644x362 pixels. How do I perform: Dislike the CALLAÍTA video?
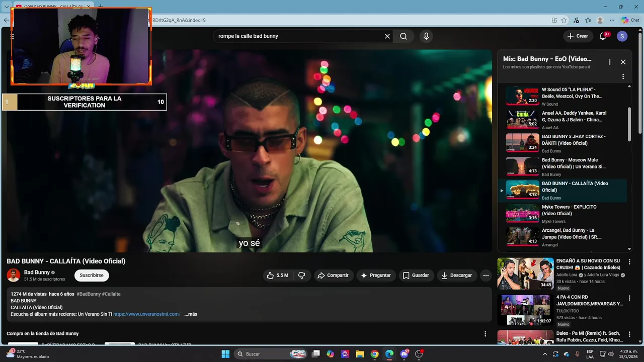point(302,276)
